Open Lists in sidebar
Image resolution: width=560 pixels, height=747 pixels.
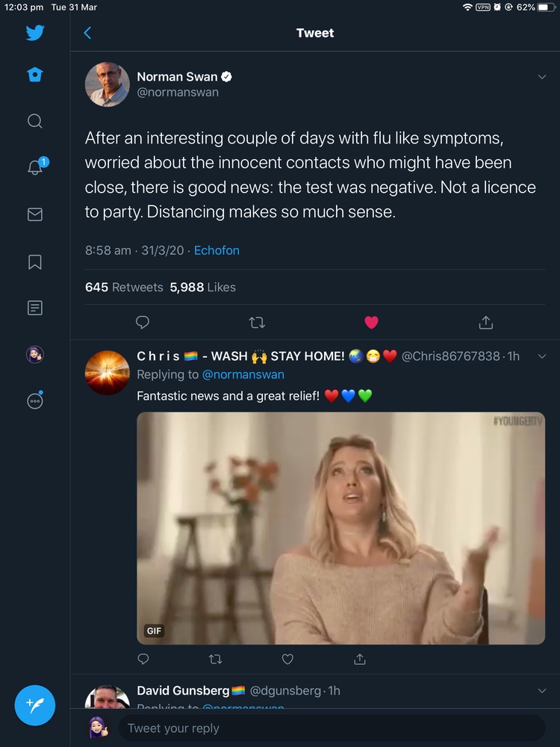35,308
